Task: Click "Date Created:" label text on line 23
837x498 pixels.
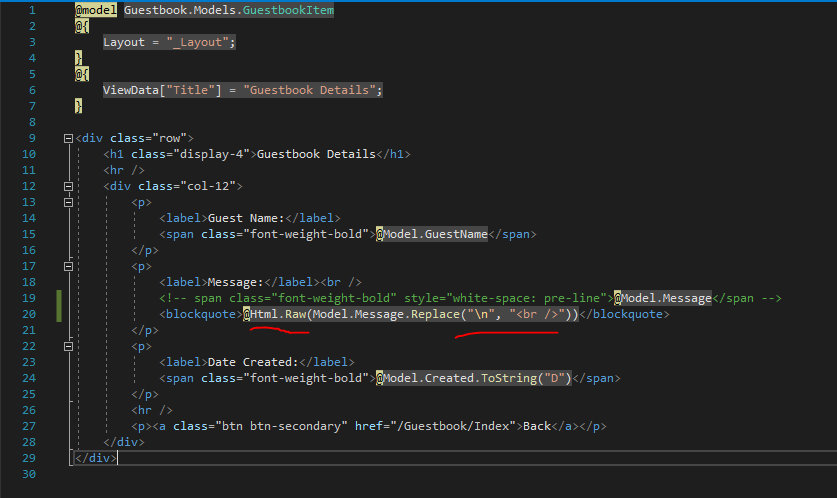Action: point(253,362)
